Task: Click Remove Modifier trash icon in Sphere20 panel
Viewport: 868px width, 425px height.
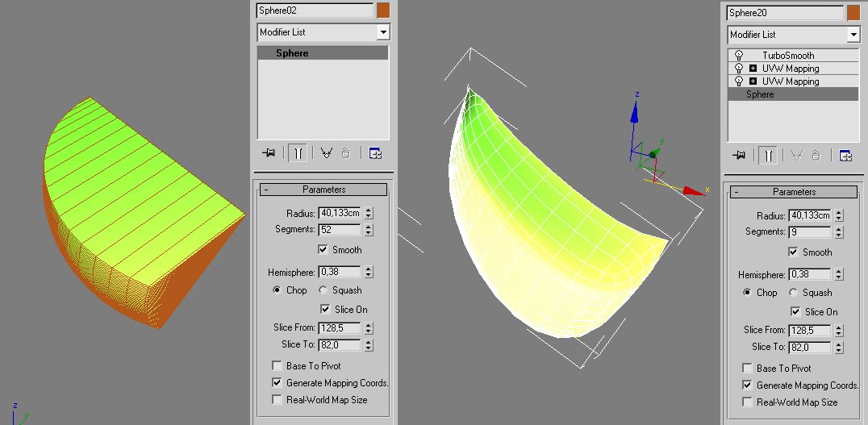Action: point(816,156)
